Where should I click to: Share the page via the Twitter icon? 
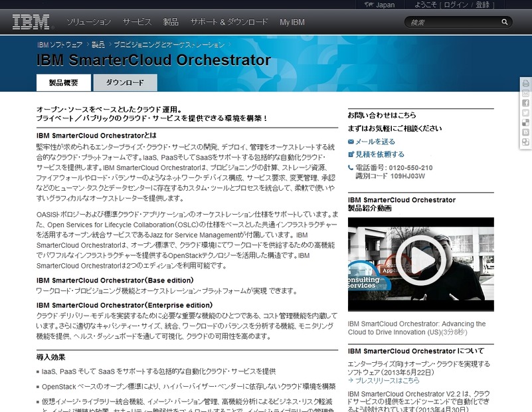point(525,113)
